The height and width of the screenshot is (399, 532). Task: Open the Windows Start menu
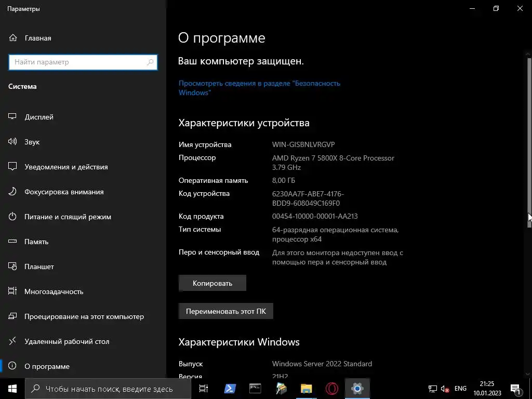click(x=12, y=389)
